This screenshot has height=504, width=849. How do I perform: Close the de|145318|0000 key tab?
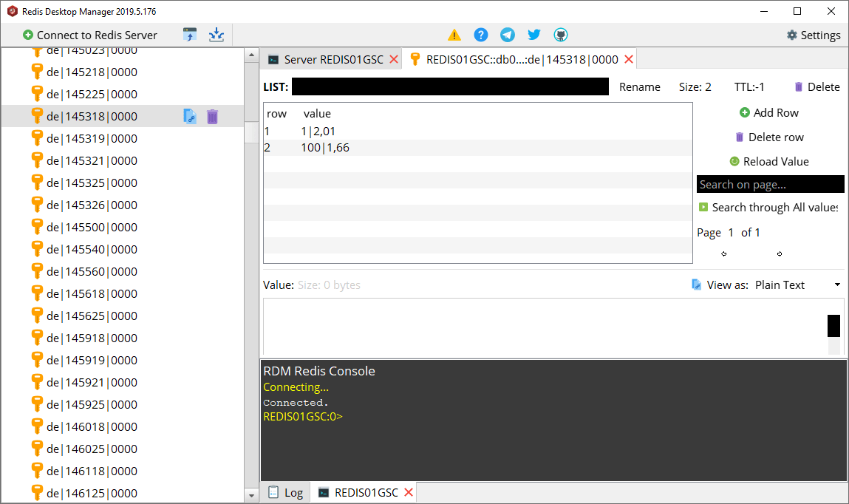coord(629,60)
